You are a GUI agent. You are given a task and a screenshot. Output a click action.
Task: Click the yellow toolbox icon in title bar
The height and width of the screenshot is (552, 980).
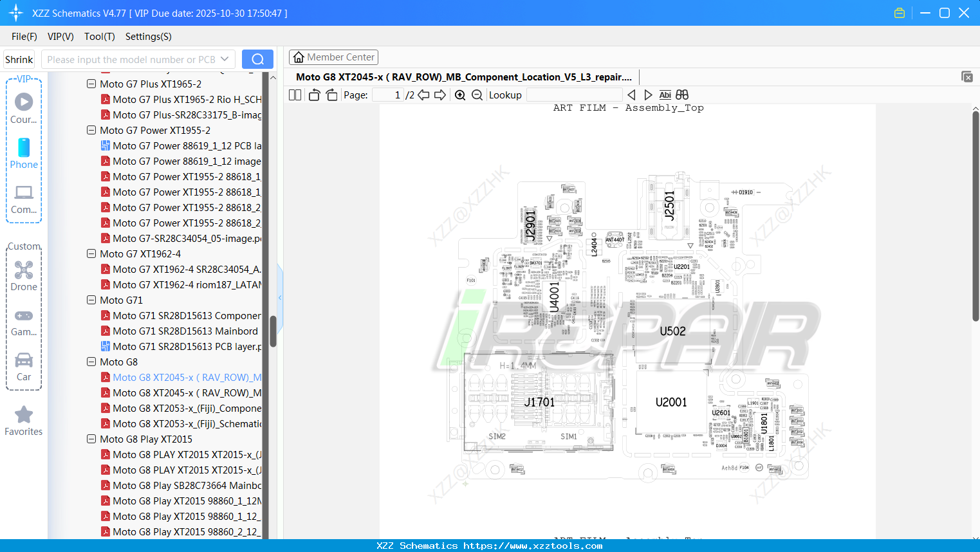900,13
